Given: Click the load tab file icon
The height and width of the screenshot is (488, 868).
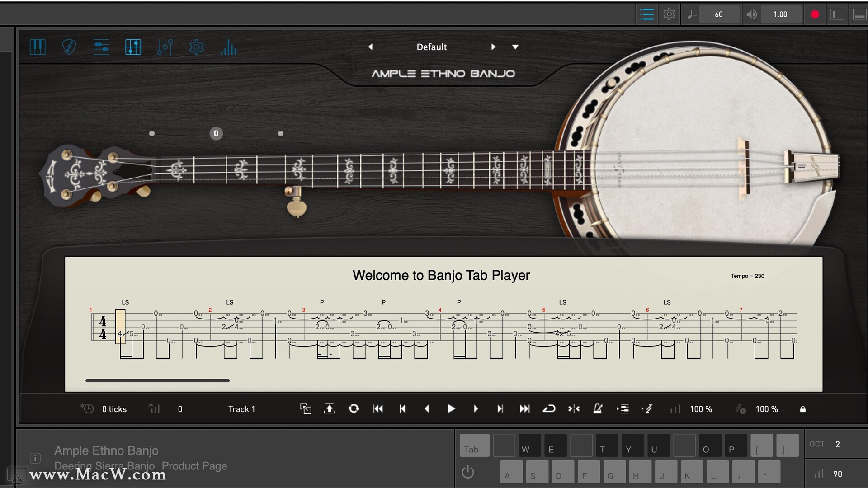Looking at the screenshot, I should point(306,408).
